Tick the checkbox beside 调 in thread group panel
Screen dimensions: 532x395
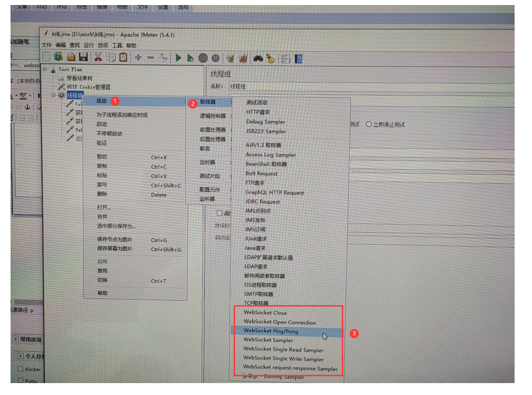[219, 213]
